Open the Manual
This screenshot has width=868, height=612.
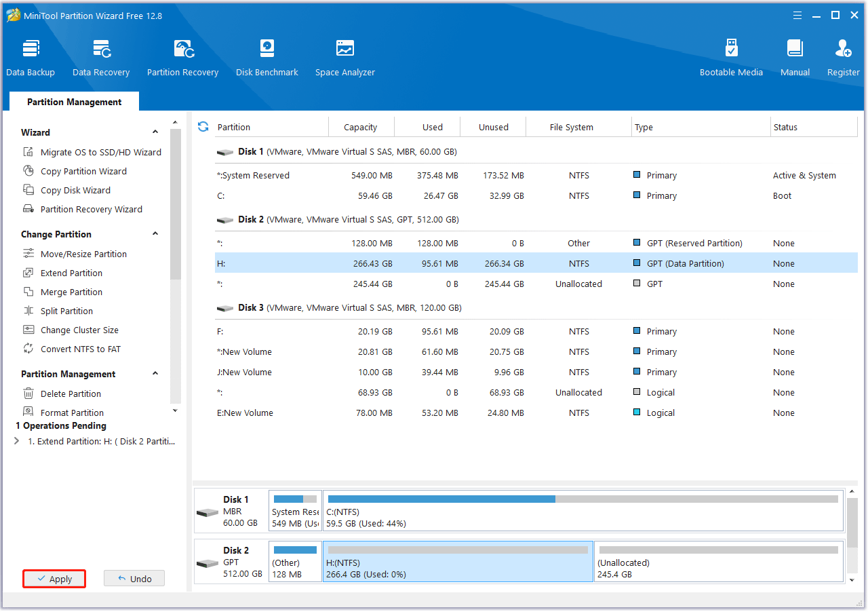pyautogui.click(x=795, y=58)
